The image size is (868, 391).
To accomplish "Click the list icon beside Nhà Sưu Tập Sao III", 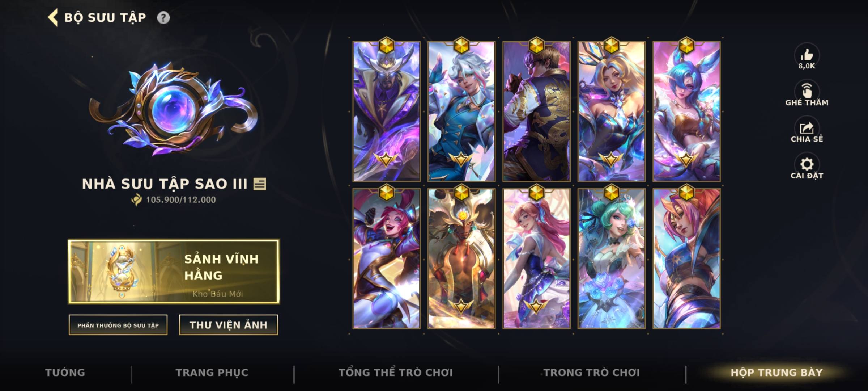I will tap(260, 184).
